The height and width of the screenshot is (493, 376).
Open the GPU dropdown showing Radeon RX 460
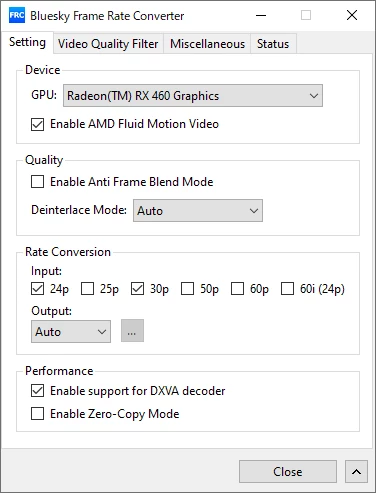(x=193, y=96)
